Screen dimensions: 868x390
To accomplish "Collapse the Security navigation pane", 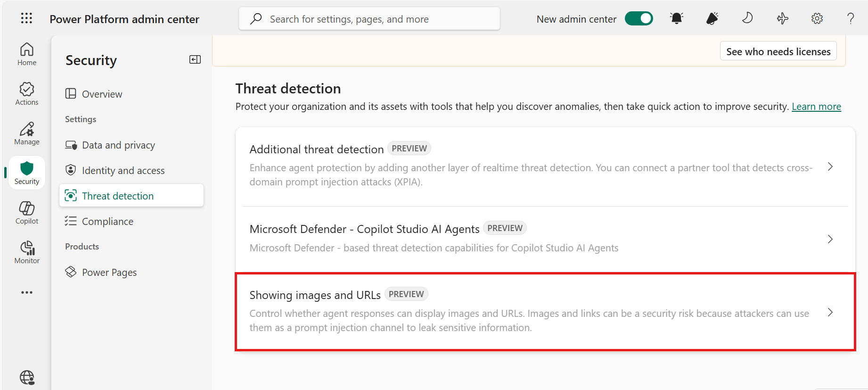I will click(x=195, y=59).
